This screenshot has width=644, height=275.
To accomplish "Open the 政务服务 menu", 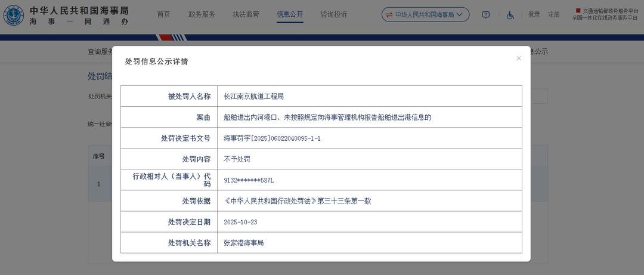I will (202, 14).
